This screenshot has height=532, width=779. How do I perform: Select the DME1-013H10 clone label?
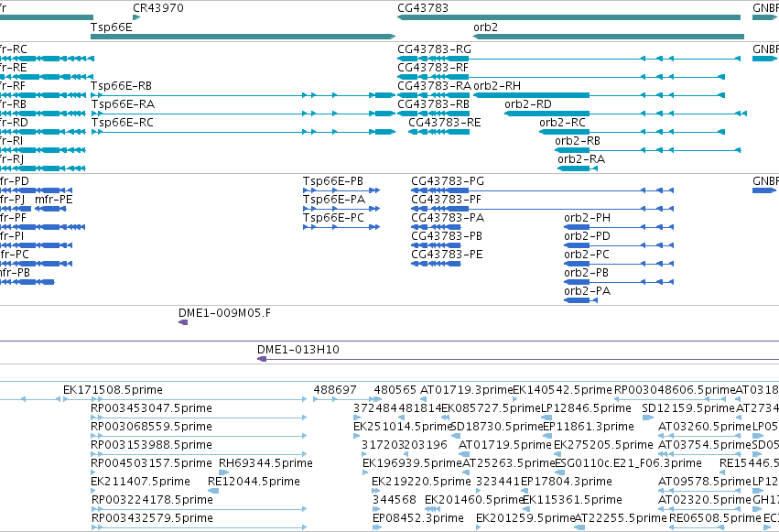298,350
